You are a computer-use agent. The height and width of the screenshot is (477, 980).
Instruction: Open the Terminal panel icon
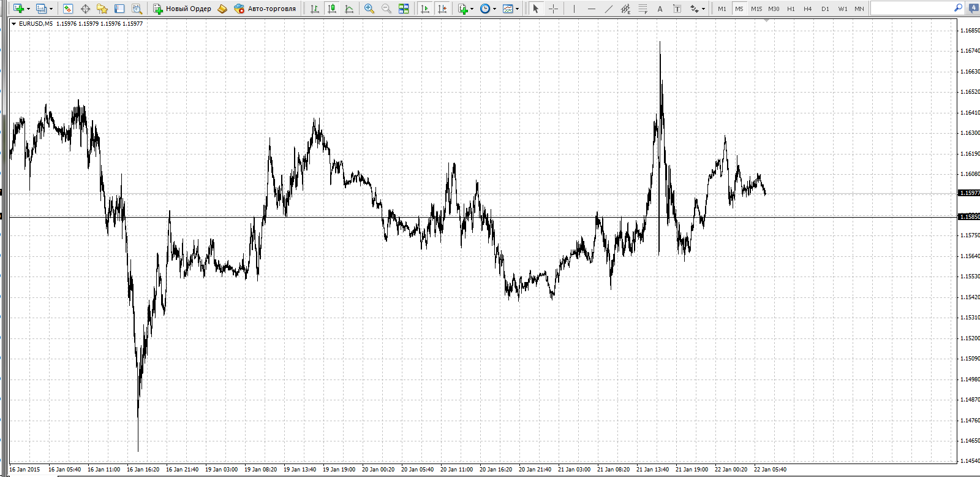pyautogui.click(x=119, y=9)
